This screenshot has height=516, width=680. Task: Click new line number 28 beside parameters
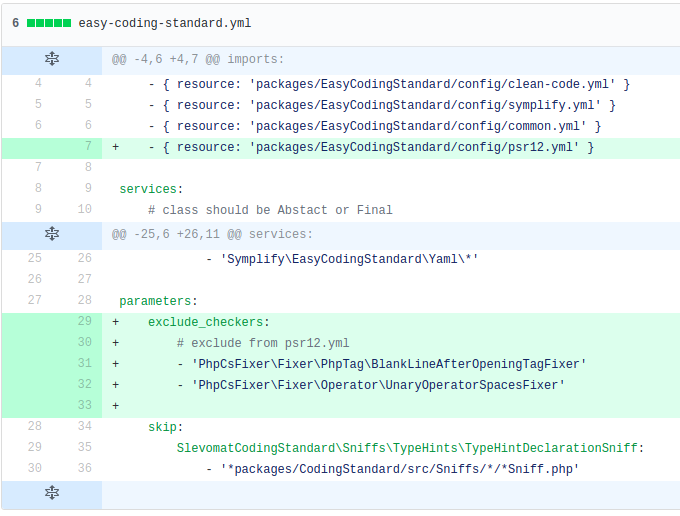click(85, 300)
